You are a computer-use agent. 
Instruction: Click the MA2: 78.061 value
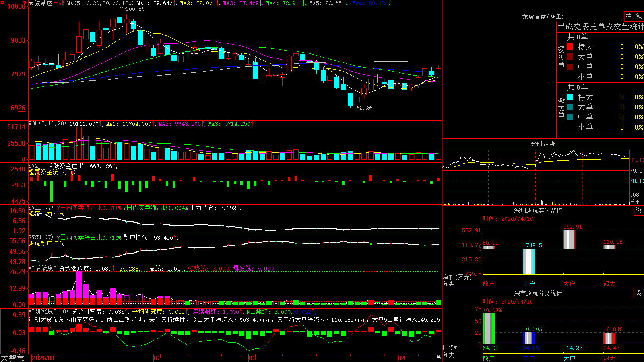(198, 3)
